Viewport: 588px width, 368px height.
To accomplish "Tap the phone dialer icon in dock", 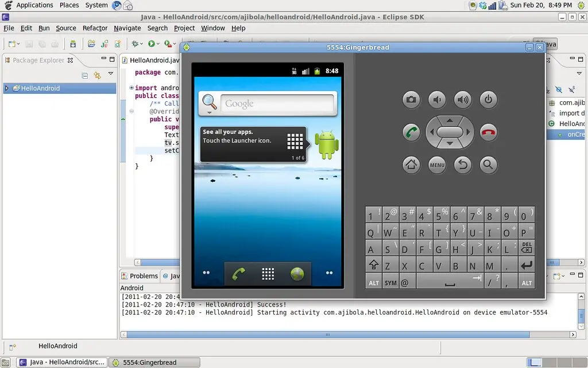I will coord(238,274).
